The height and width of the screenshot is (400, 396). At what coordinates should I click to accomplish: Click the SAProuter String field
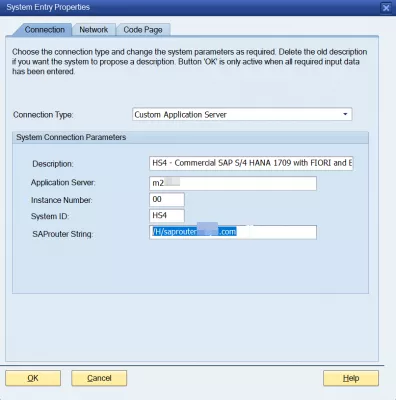click(x=233, y=232)
